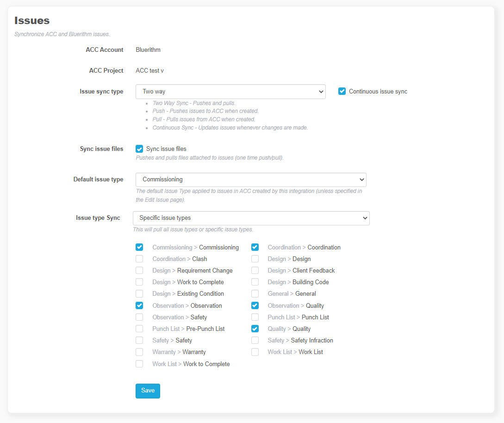
Task: Uncheck Coordination > Coordination issue type
Action: (x=255, y=247)
